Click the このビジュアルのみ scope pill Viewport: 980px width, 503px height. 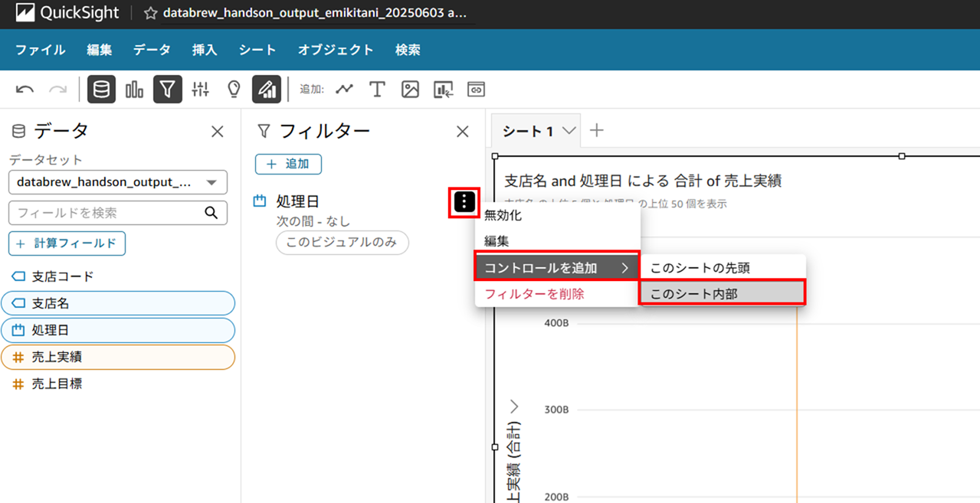pos(342,243)
